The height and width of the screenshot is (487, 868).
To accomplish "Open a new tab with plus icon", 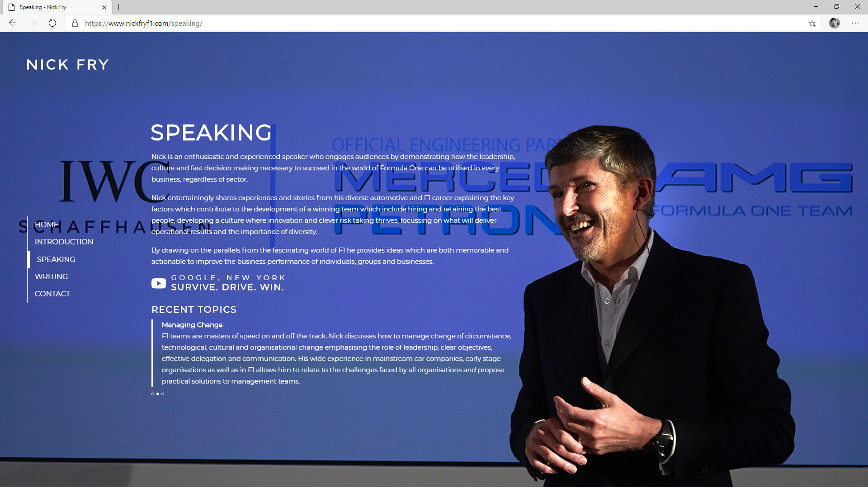I will pyautogui.click(x=118, y=7).
